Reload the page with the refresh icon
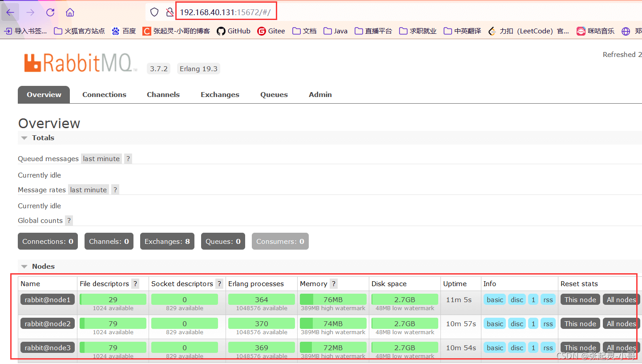The image size is (642, 364). [x=50, y=12]
